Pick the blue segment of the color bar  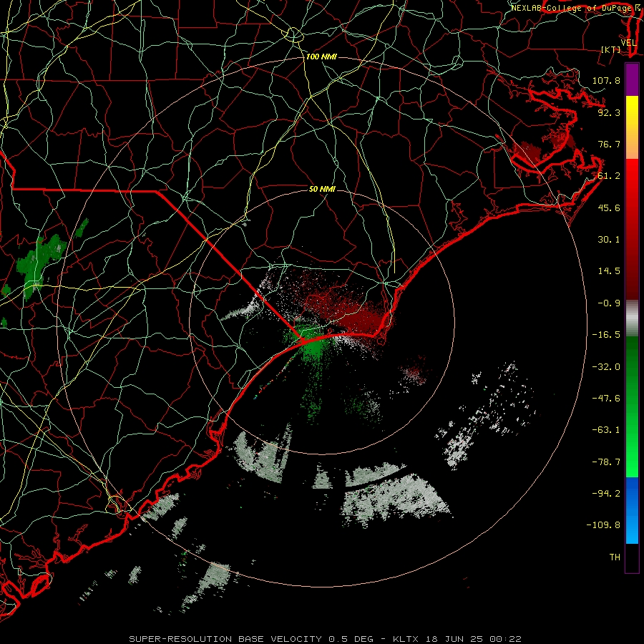(x=632, y=510)
